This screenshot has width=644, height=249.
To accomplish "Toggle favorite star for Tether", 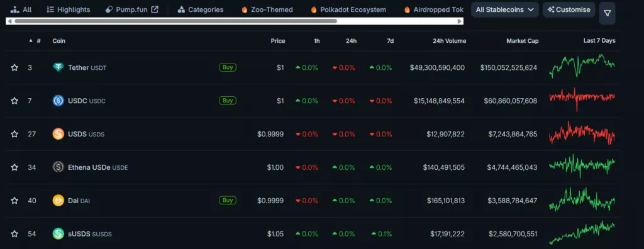I will (14, 67).
